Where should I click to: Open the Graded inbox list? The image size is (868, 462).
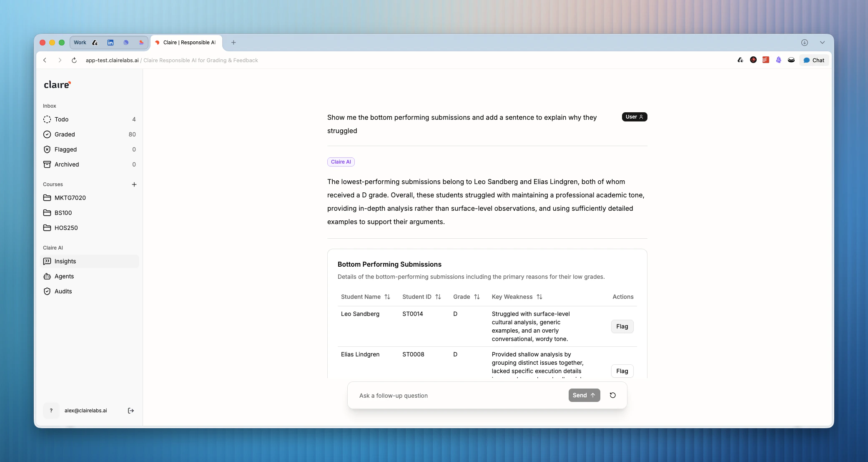click(x=65, y=134)
